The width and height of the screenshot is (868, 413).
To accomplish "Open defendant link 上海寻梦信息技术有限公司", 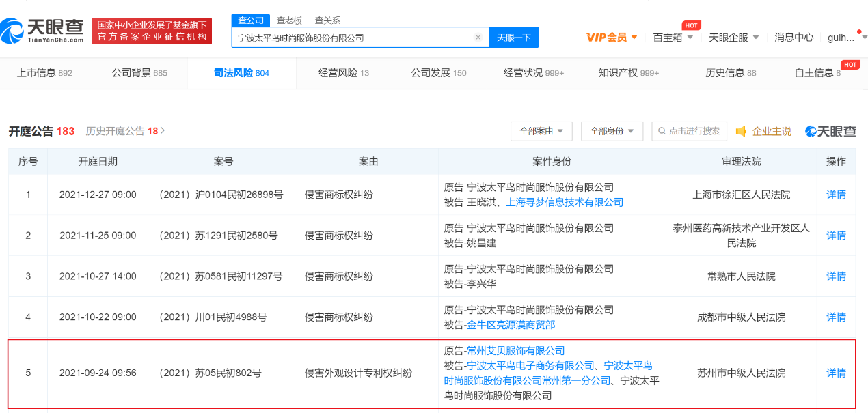I will pos(565,202).
